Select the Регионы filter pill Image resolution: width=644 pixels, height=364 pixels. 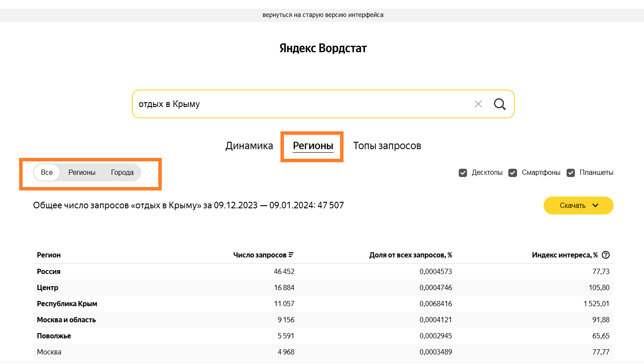point(82,172)
